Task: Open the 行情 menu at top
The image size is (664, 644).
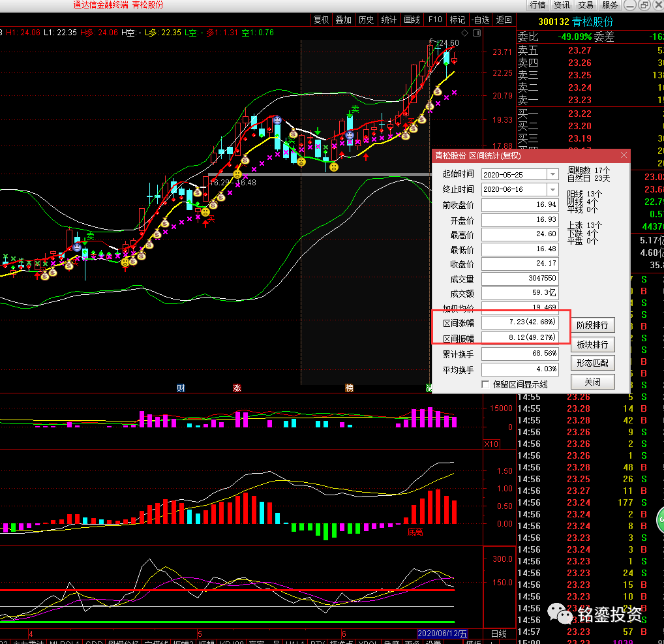Action: [538, 5]
